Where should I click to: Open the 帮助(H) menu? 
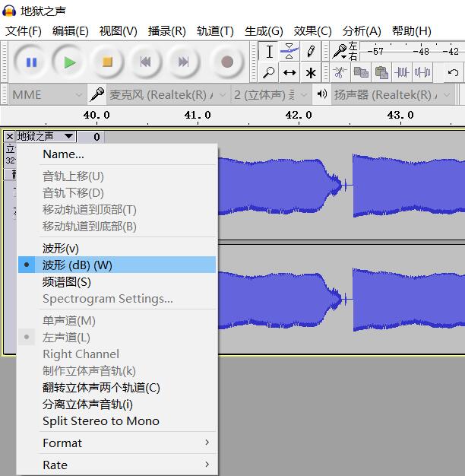point(411,31)
